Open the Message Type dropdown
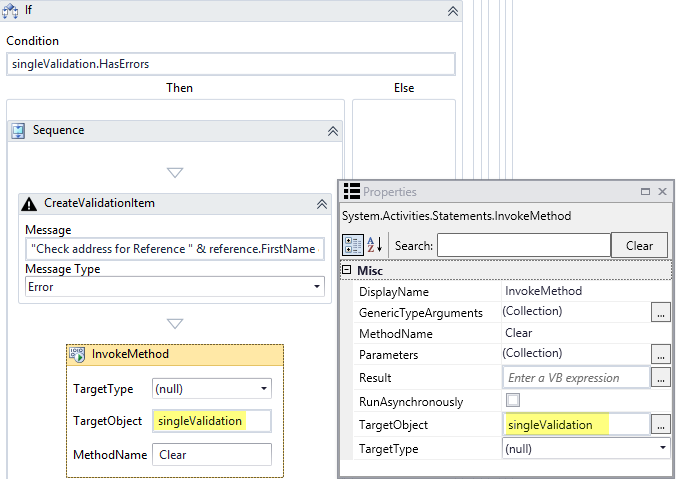This screenshot has height=479, width=676. pos(317,287)
